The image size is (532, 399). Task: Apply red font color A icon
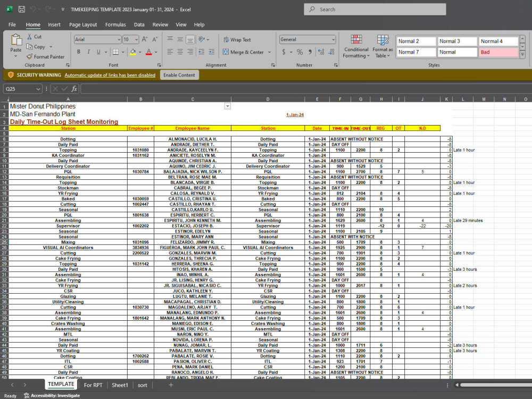click(x=148, y=52)
